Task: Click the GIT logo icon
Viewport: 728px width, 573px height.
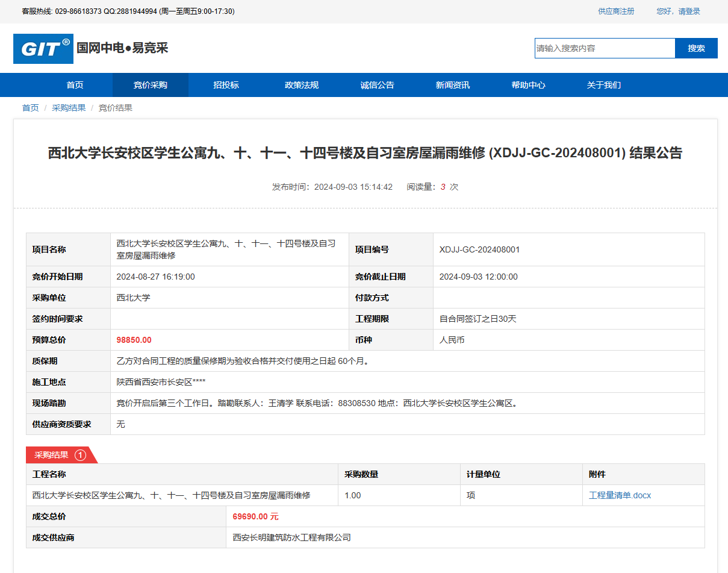Action: click(x=43, y=49)
